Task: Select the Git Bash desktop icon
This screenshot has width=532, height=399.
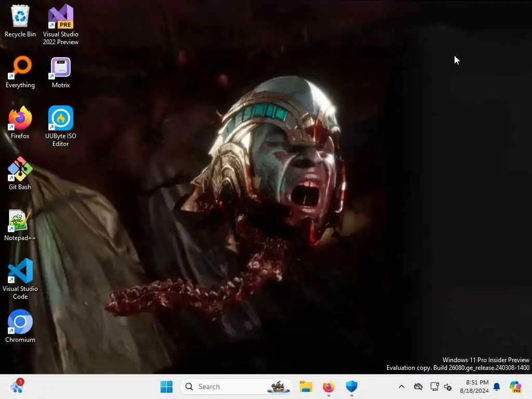Action: (x=20, y=174)
